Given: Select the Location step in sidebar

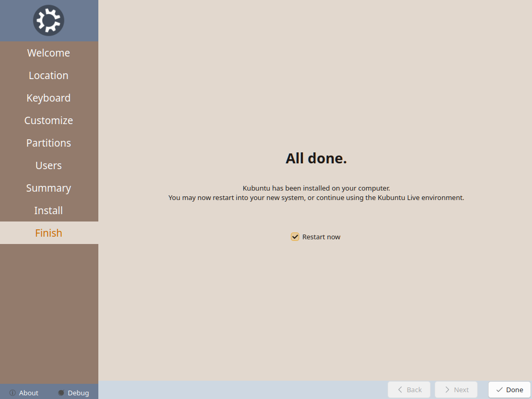Looking at the screenshot, I should point(49,75).
